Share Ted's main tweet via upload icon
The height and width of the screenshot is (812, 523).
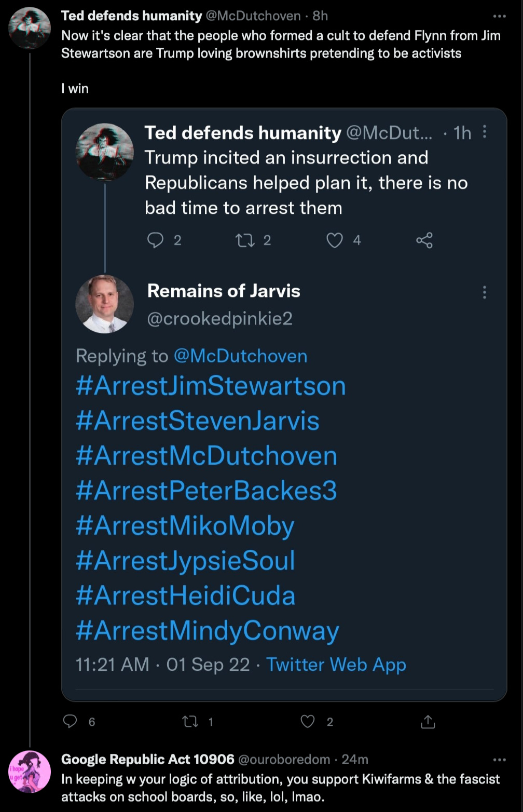coord(428,721)
